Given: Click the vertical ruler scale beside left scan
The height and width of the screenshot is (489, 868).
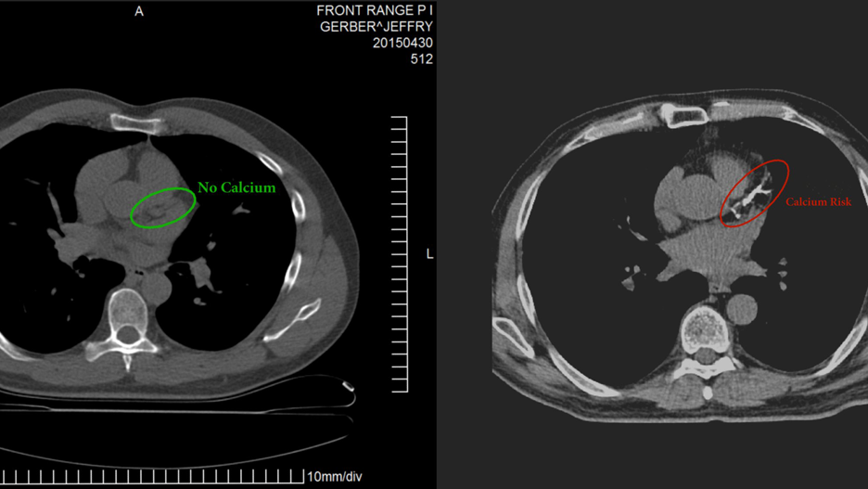Looking at the screenshot, I should click(x=399, y=254).
